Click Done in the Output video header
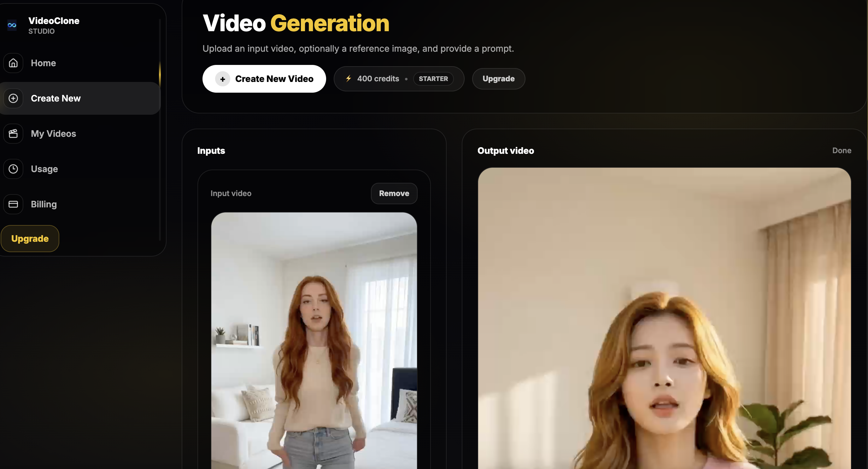 (842, 150)
